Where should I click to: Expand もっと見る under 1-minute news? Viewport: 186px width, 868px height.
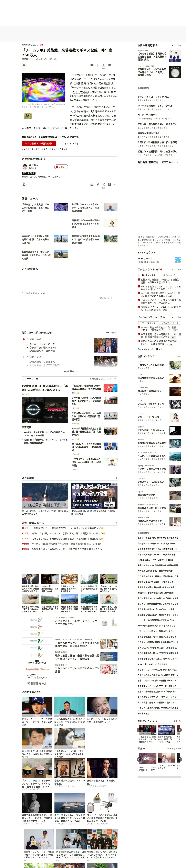[x=70, y=371]
